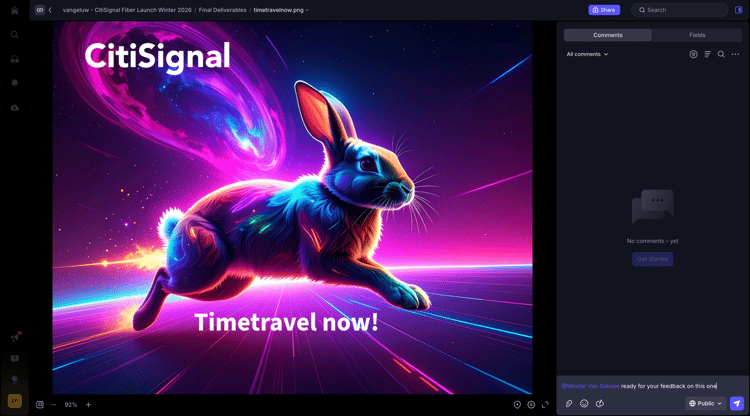Screen dimensions: 750x416
Task: Click into the top Search field
Action: tap(679, 10)
